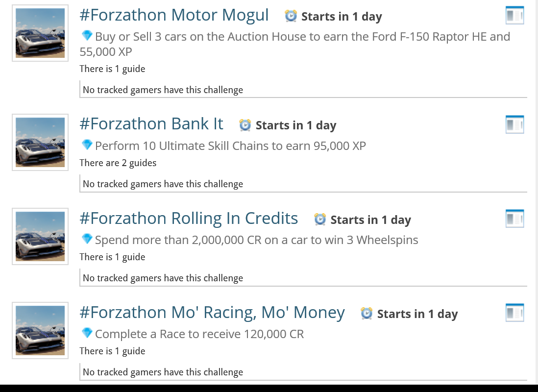Click the diamond icon before Buy or Sell
This screenshot has height=392, width=538.
(87, 36)
